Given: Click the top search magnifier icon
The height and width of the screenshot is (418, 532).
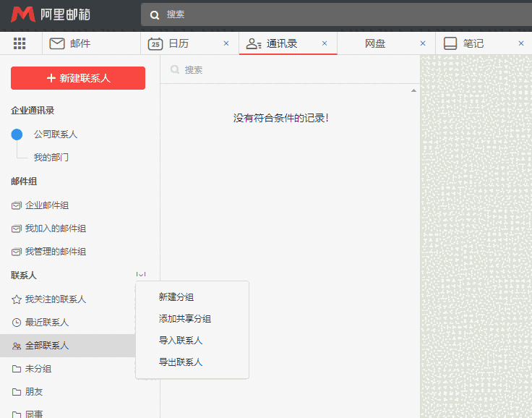Looking at the screenshot, I should click(154, 14).
